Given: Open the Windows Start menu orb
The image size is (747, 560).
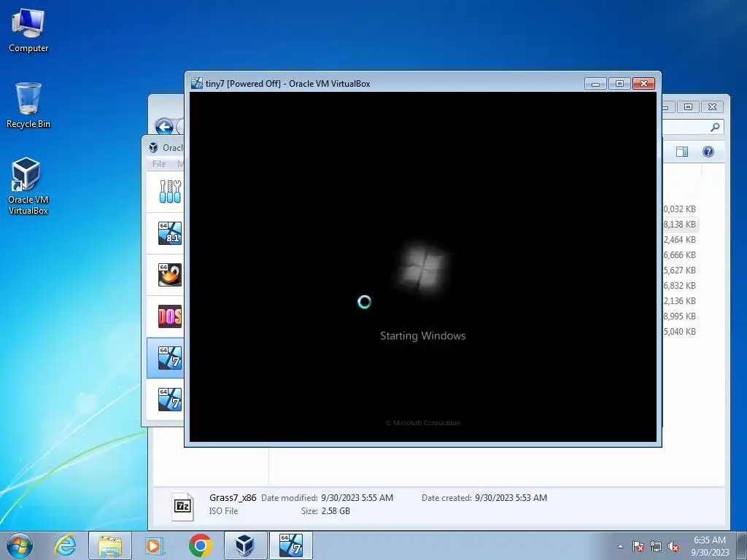Looking at the screenshot, I should pyautogui.click(x=20, y=545).
